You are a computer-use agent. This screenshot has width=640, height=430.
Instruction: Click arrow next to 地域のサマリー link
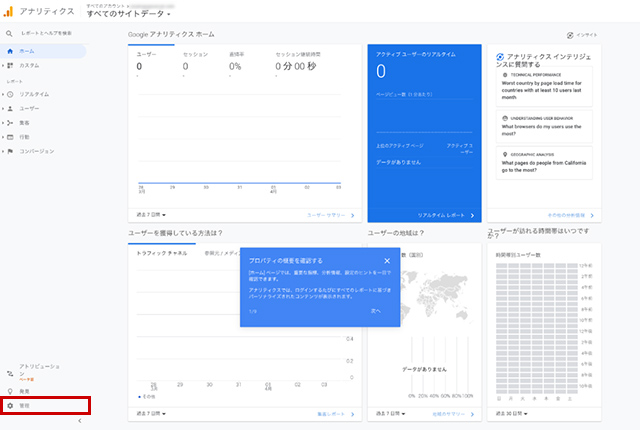click(472, 414)
